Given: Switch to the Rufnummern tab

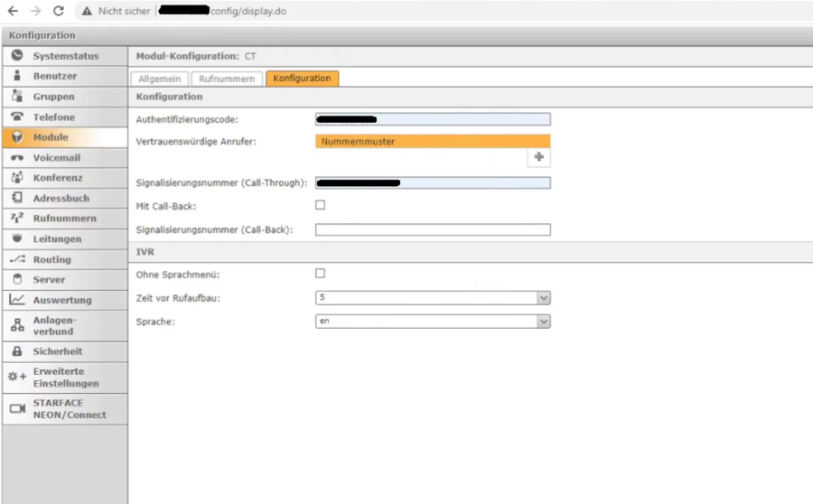Looking at the screenshot, I should click(x=227, y=79).
